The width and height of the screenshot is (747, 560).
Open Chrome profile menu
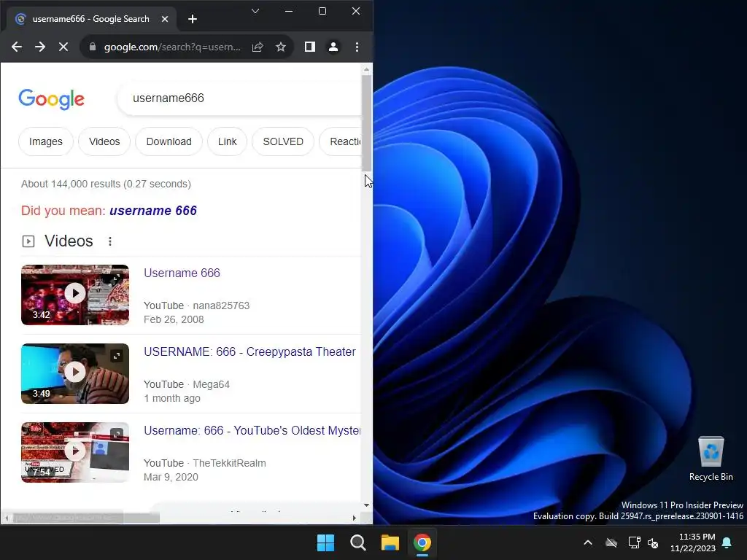pos(333,47)
